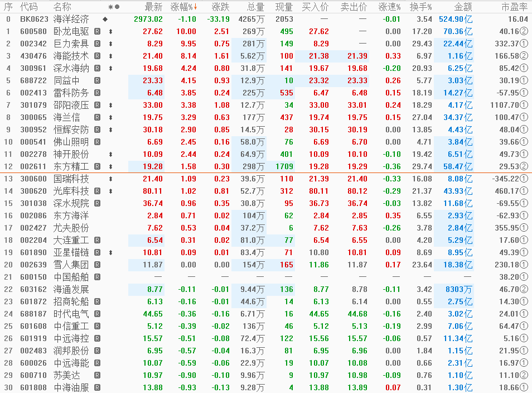Viewport: 532px width, 393px height.
Task: Click 东方精工 current volume 1709
Action: click(x=284, y=167)
